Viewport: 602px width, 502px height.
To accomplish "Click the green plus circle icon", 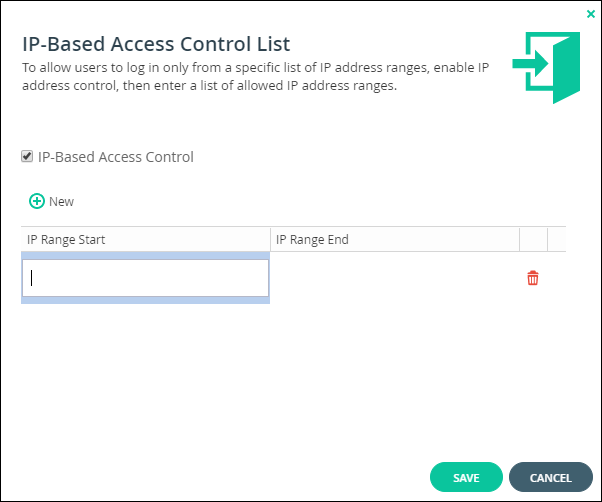I will (37, 201).
